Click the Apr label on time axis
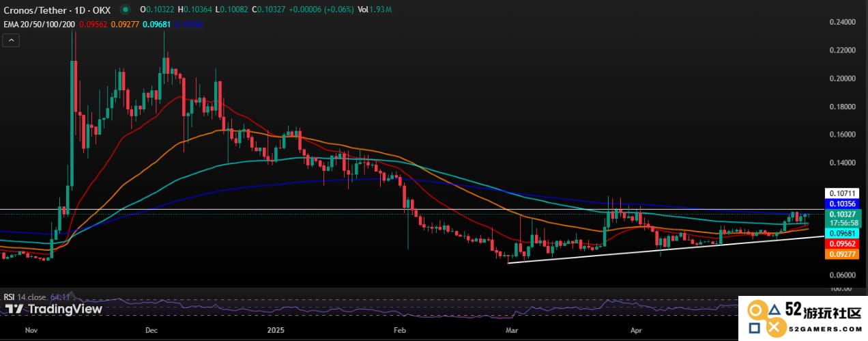 [x=637, y=329]
